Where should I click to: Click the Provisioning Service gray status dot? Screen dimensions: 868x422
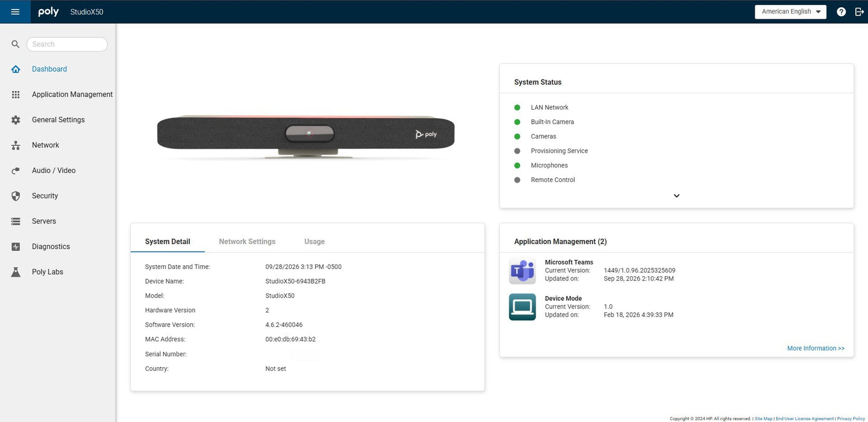(517, 151)
